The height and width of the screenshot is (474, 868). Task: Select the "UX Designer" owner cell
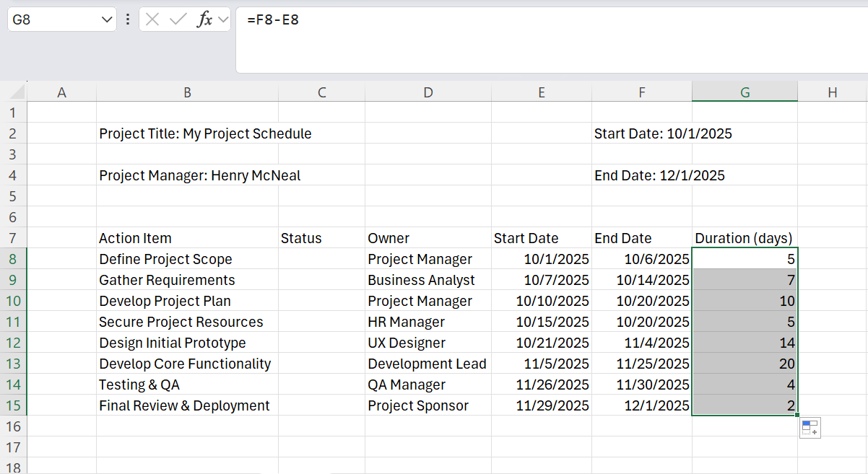(407, 343)
